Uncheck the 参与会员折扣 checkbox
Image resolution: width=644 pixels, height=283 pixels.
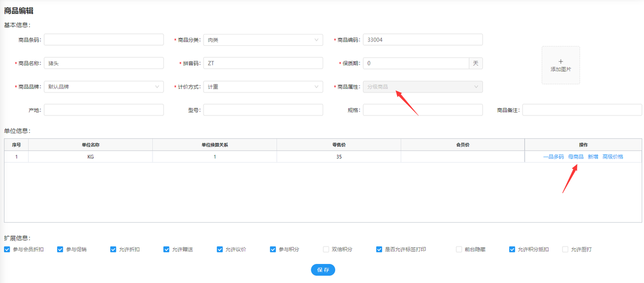[7, 250]
